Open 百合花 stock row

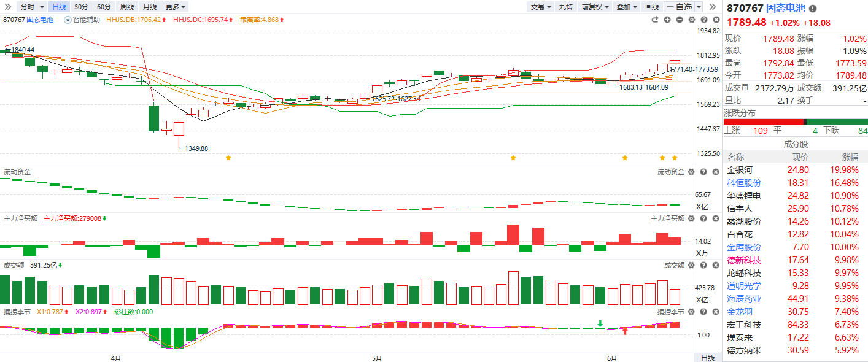pyautogui.click(x=795, y=234)
